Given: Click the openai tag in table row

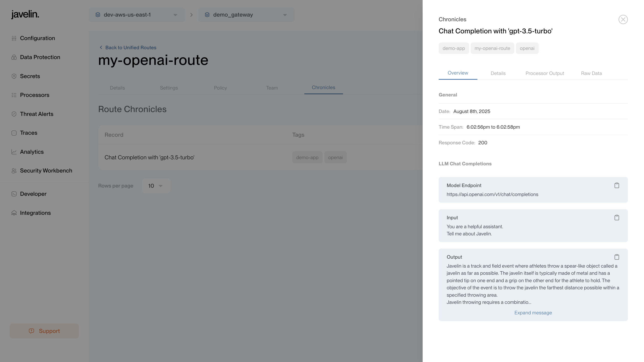Looking at the screenshot, I should 335,157.
